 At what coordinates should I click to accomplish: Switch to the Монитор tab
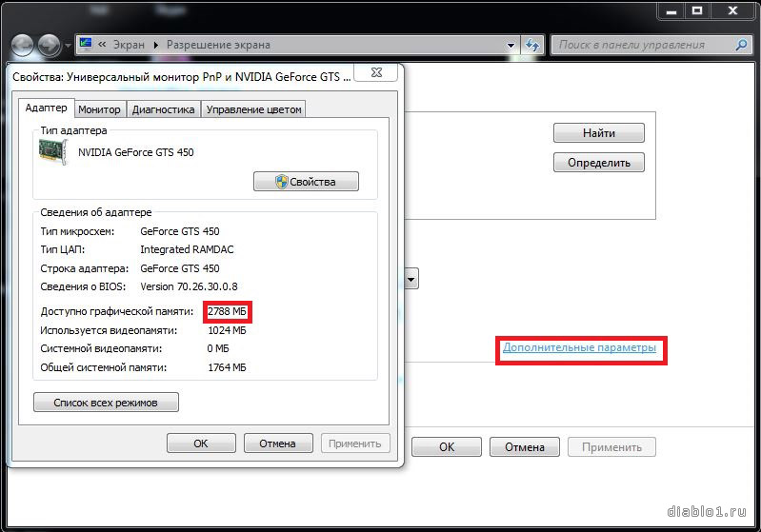coord(99,109)
